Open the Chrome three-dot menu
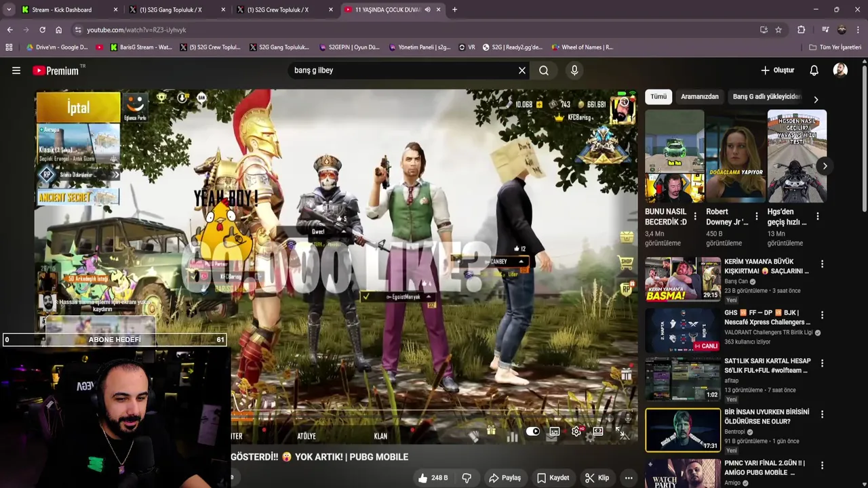The image size is (868, 488). tap(857, 30)
